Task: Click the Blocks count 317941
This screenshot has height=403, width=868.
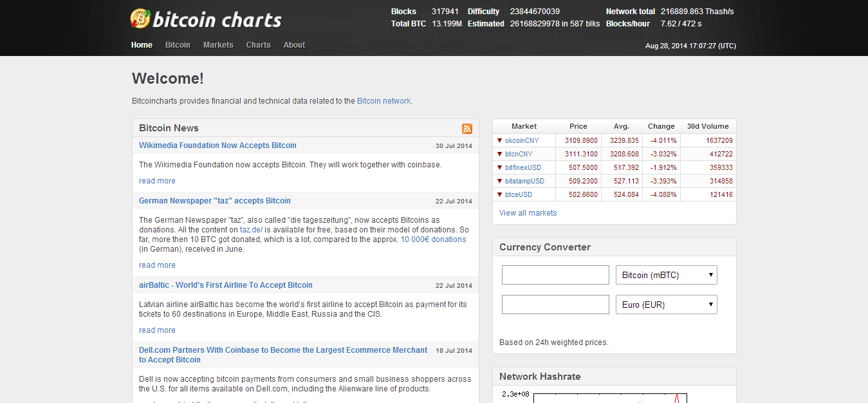Action: coord(445,12)
